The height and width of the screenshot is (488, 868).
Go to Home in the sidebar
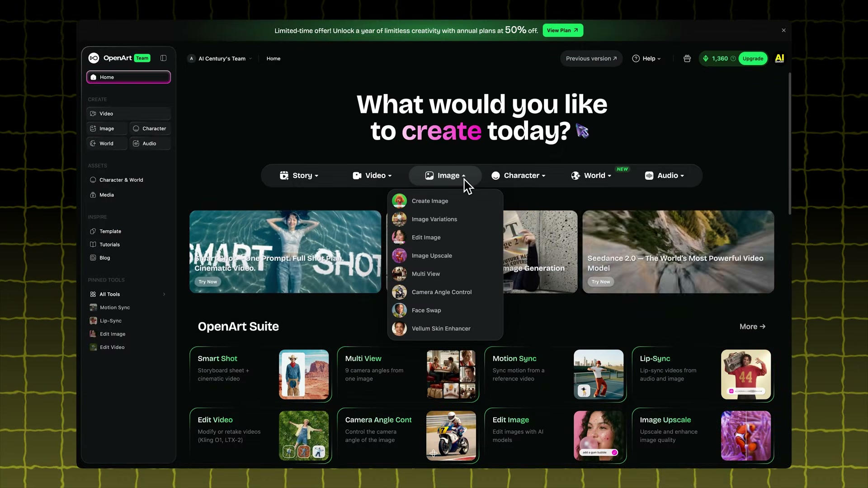click(x=128, y=77)
